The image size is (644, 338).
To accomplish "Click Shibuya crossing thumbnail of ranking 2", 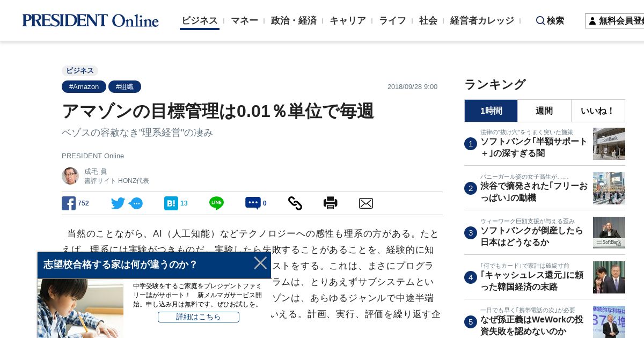I will pos(609,188).
